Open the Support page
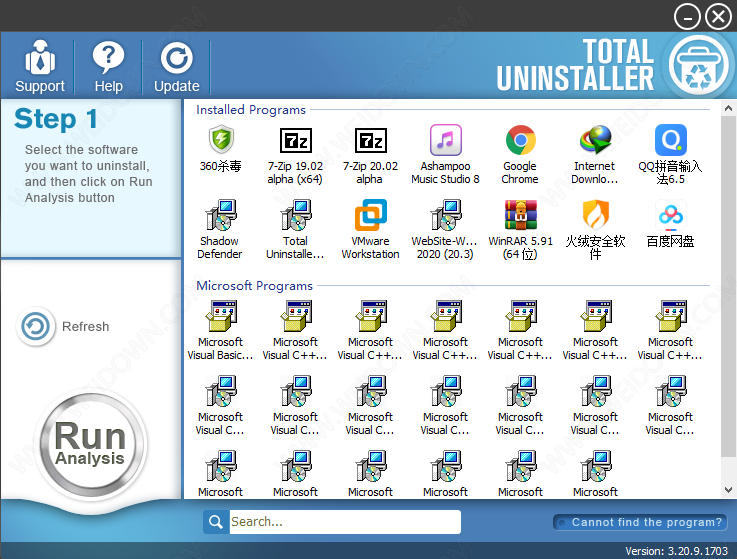Viewport: 737px width, 559px height. pyautogui.click(x=39, y=66)
